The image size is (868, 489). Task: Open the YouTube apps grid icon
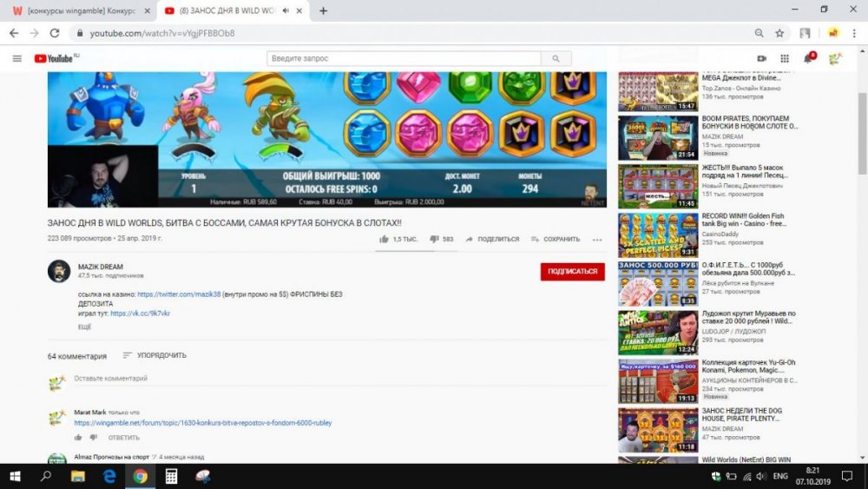click(x=786, y=58)
